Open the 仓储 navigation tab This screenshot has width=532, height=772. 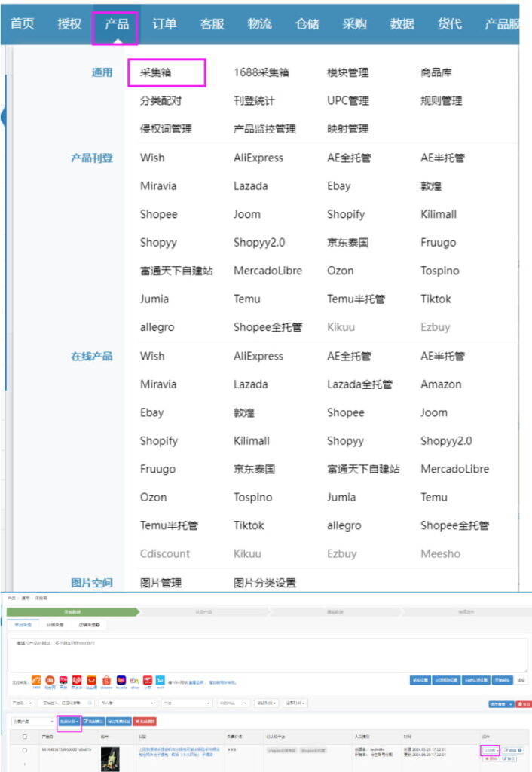pyautogui.click(x=307, y=23)
